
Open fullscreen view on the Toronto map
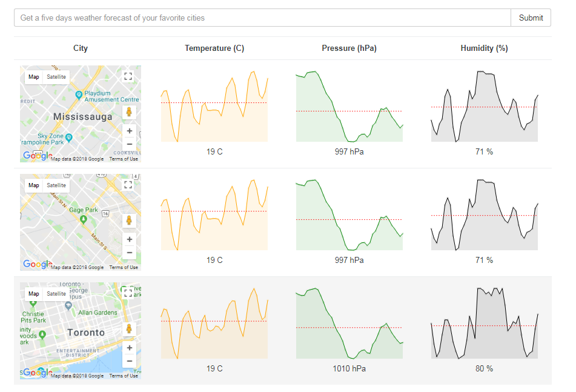pyautogui.click(x=128, y=293)
